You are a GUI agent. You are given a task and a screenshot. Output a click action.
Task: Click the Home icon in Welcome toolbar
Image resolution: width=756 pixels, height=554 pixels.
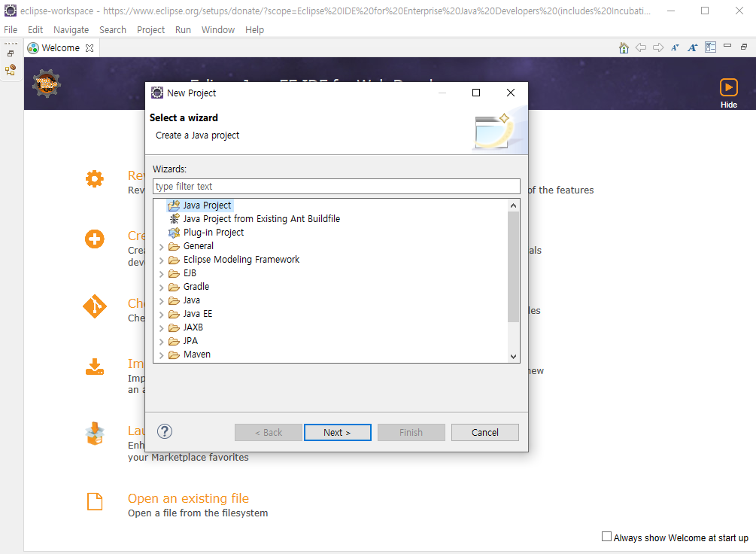click(624, 47)
